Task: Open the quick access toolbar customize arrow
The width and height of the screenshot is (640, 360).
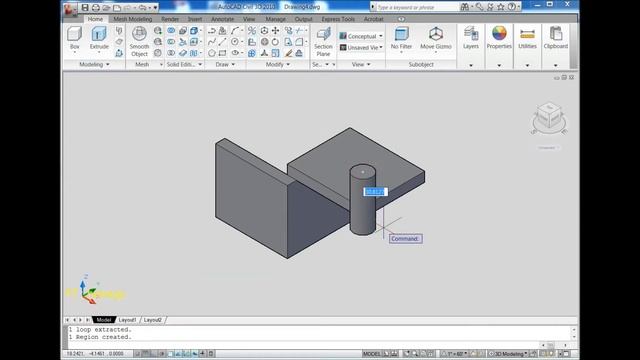Action: [155, 7]
